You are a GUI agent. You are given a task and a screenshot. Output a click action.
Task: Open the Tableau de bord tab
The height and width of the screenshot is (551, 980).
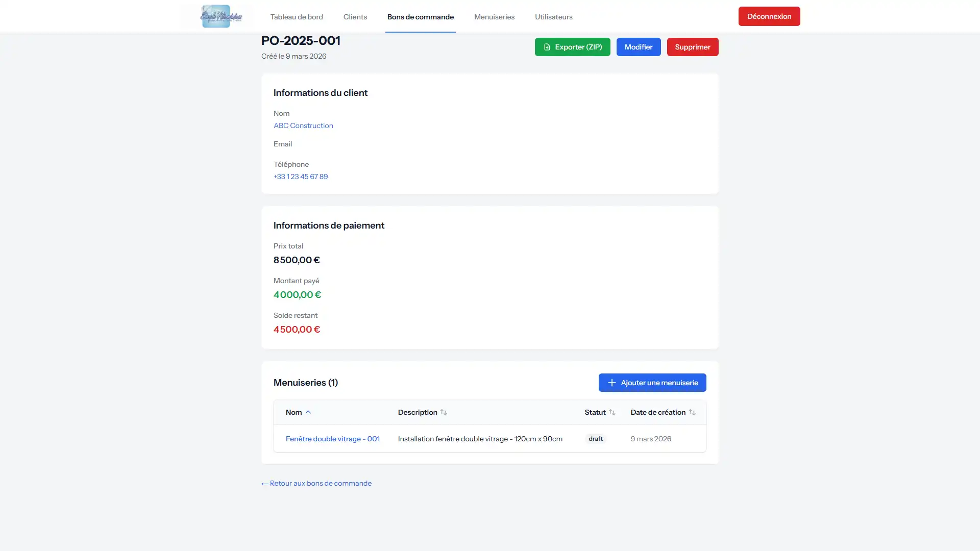(x=296, y=17)
